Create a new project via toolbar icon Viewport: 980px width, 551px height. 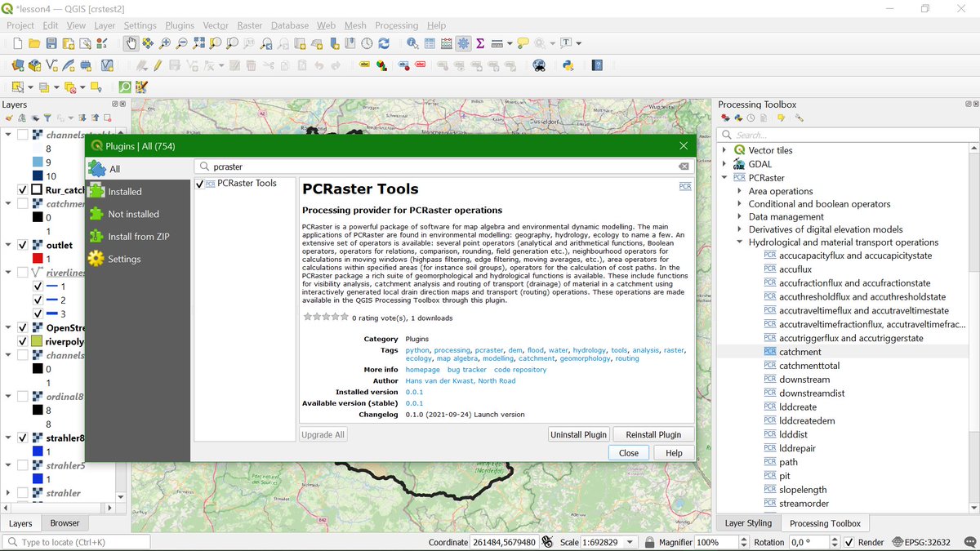(17, 43)
